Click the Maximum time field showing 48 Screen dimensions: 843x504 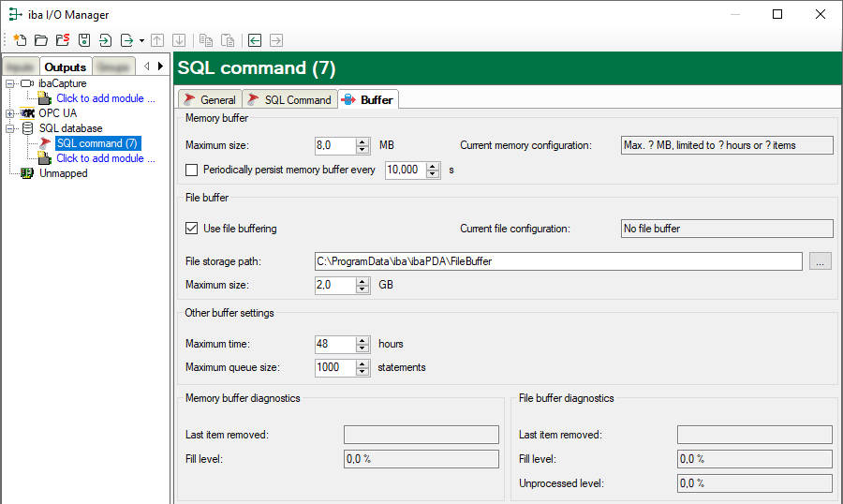click(335, 344)
